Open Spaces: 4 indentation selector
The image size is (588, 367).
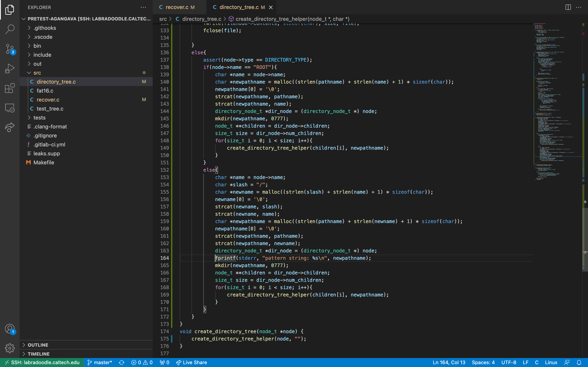pos(483,362)
